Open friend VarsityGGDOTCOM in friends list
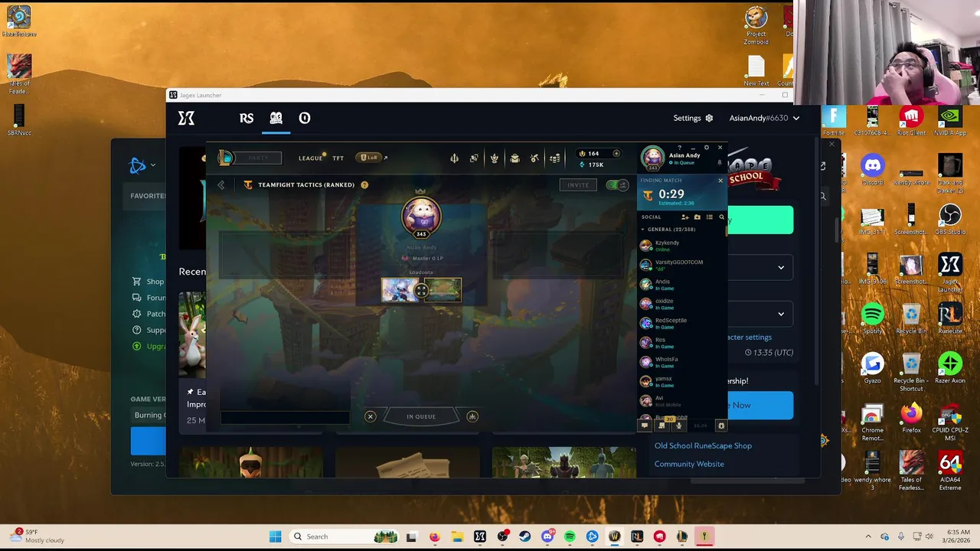Screen dimensions: 980x551 [681, 265]
